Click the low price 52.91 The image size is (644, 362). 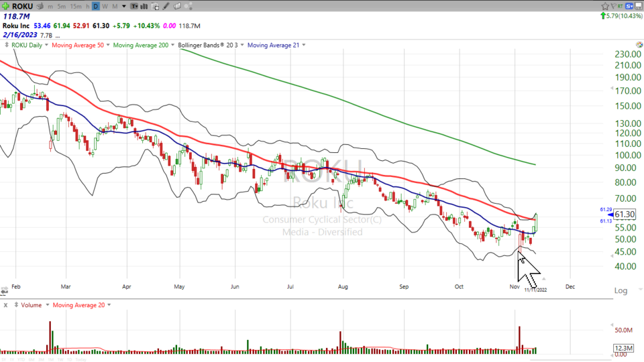[81, 25]
